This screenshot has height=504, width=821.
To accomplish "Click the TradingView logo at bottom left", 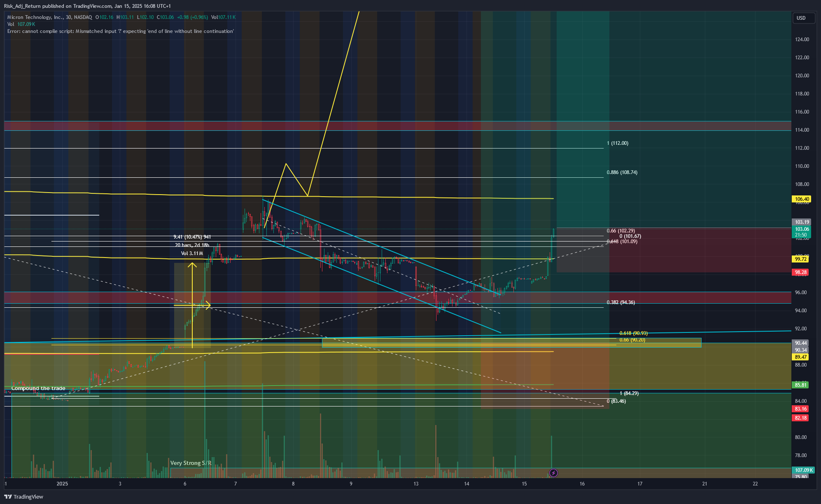I will [23, 497].
